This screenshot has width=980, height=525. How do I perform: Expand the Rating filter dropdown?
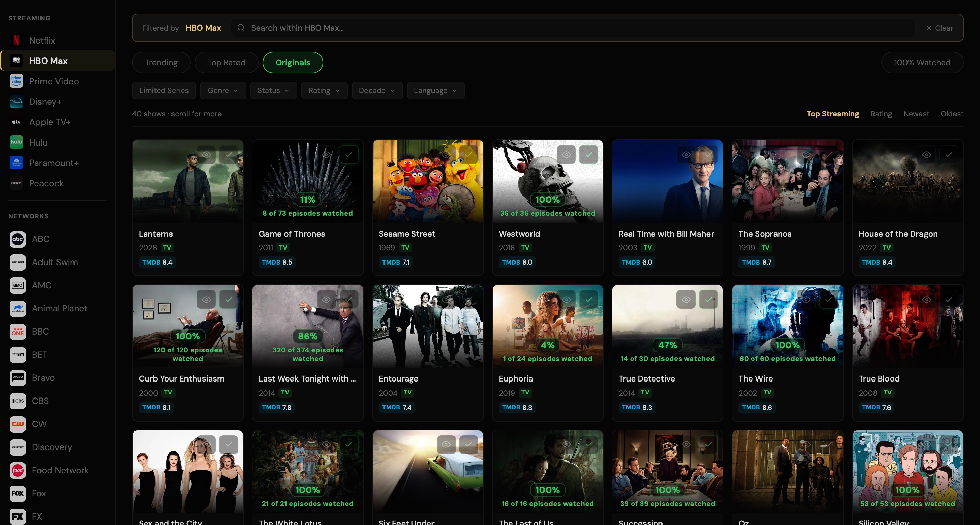(324, 90)
